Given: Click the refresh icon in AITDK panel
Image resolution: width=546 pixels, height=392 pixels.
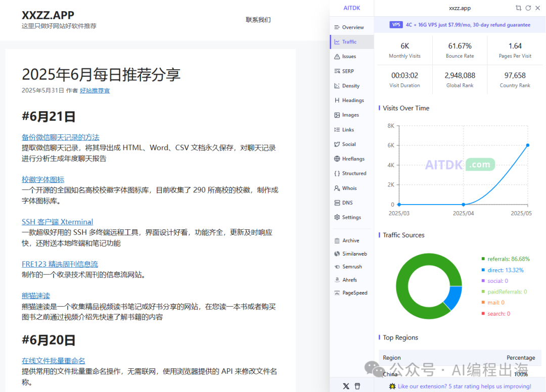Looking at the screenshot, I should [x=528, y=8].
